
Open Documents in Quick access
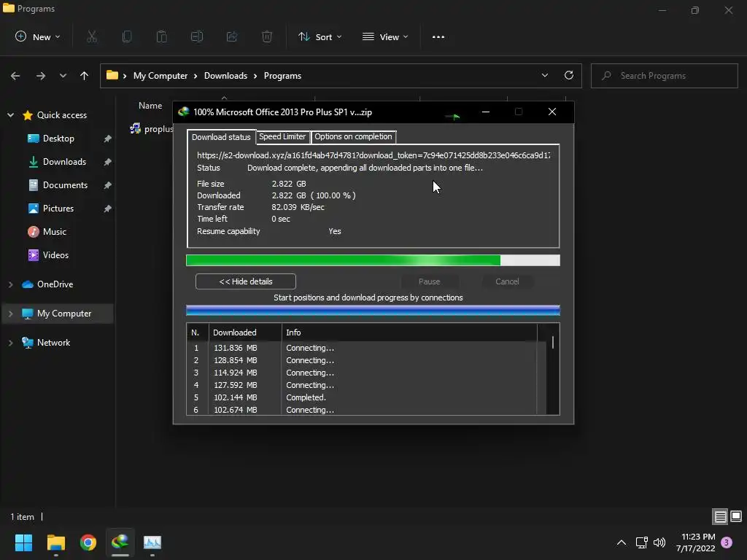pos(65,185)
